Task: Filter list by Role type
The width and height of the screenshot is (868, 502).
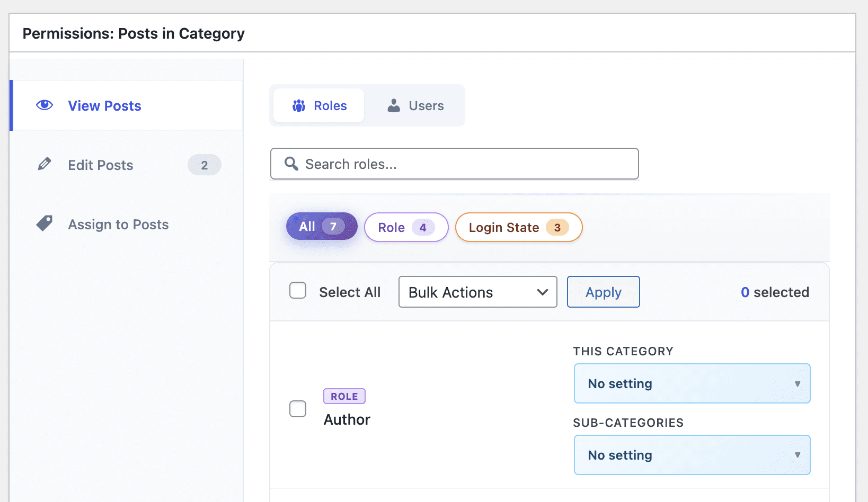Action: click(406, 228)
